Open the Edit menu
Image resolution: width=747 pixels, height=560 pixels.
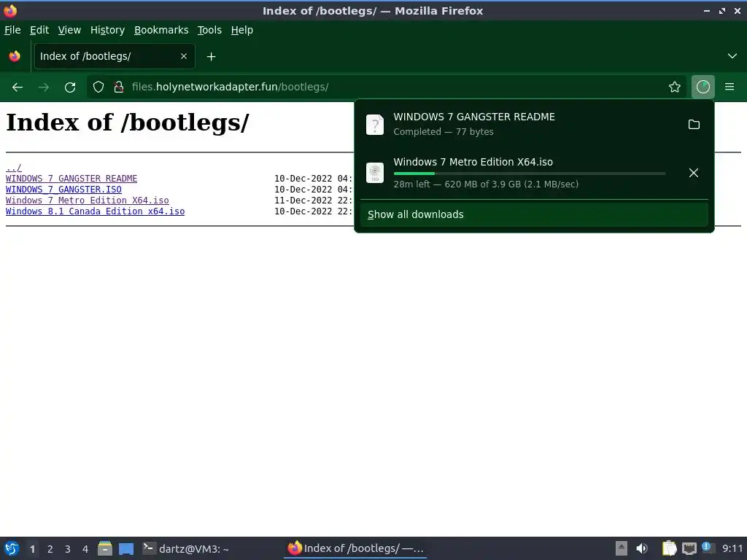click(39, 30)
